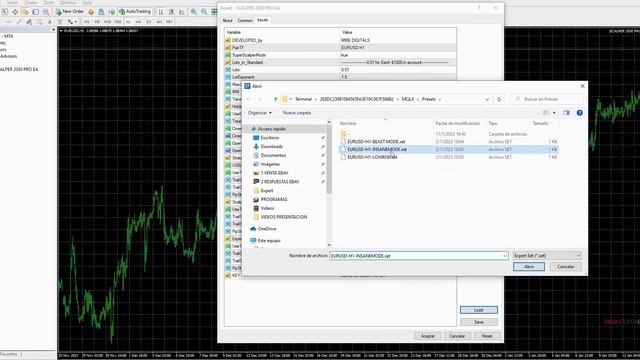Switch to the About tab in Expert dialog

point(227,20)
